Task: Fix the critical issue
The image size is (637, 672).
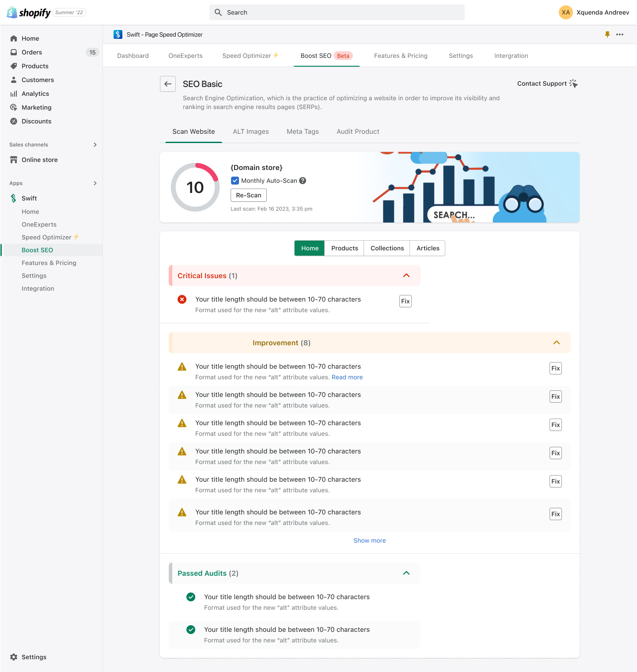Action: click(x=406, y=301)
